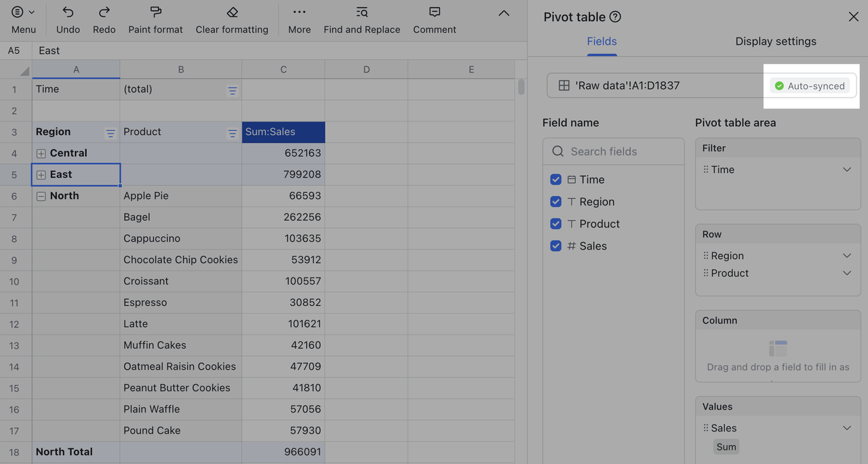Uncheck the Sales field
The height and width of the screenshot is (464, 868).
pyautogui.click(x=556, y=246)
